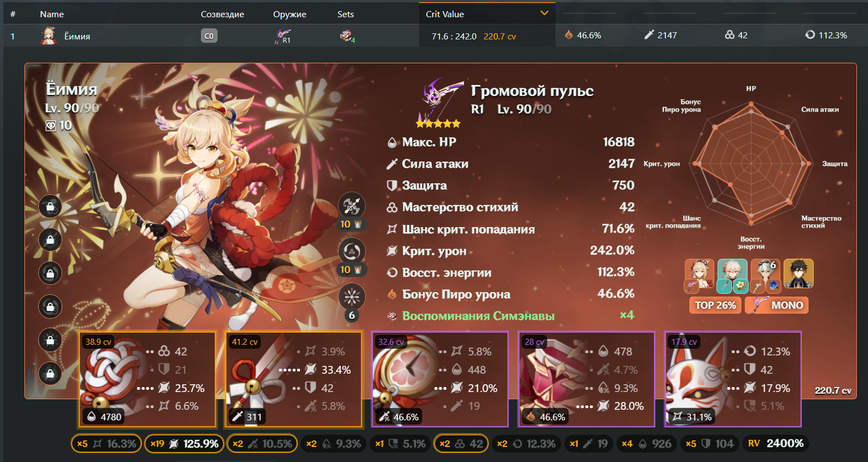The height and width of the screenshot is (462, 868).
Task: Expand the Crit Value column dropdown arrow
Action: click(544, 13)
